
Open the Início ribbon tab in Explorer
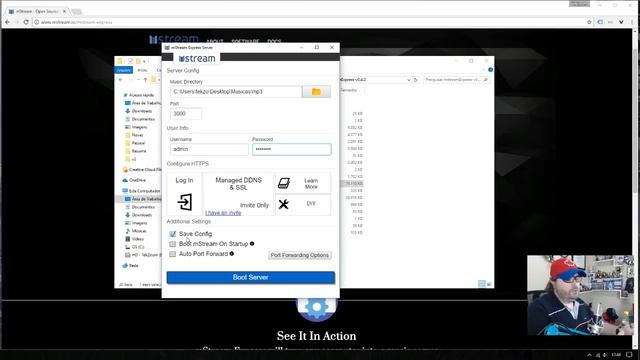142,70
